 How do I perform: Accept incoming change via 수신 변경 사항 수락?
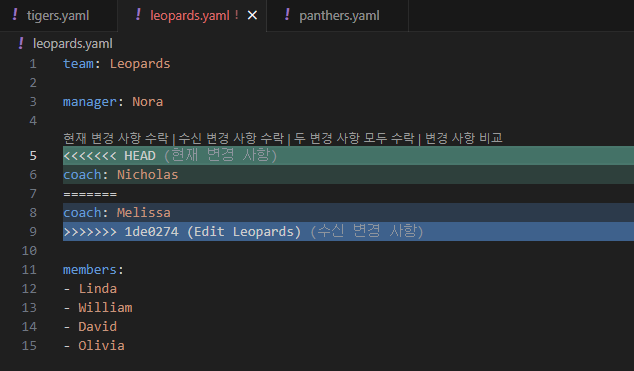(231, 138)
